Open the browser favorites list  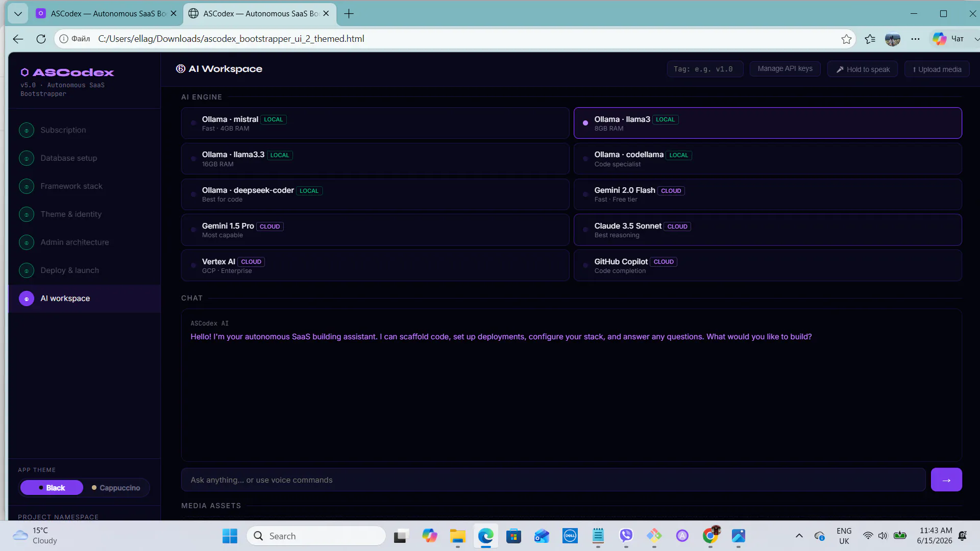pos(870,39)
